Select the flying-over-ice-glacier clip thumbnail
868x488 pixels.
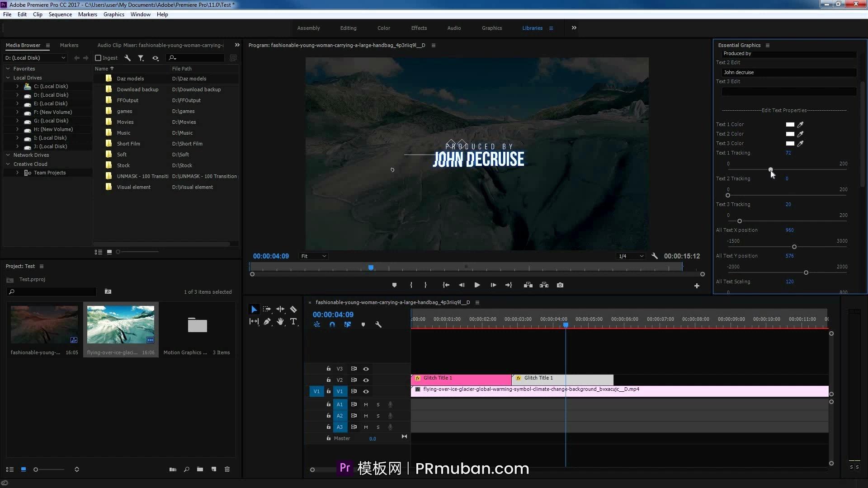(x=120, y=324)
